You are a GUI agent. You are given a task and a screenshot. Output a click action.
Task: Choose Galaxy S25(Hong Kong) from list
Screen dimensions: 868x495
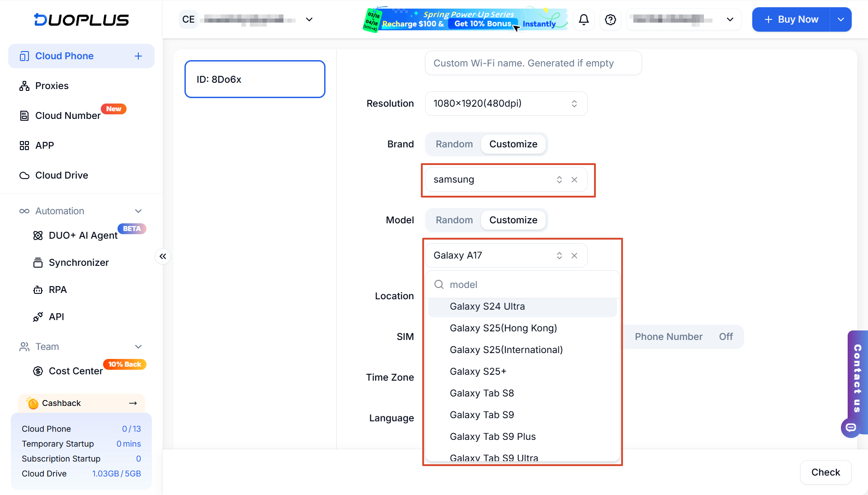[522, 328]
